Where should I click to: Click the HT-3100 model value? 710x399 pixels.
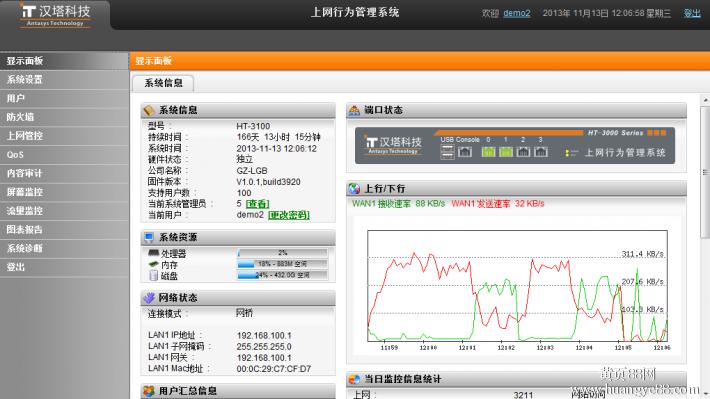point(253,126)
